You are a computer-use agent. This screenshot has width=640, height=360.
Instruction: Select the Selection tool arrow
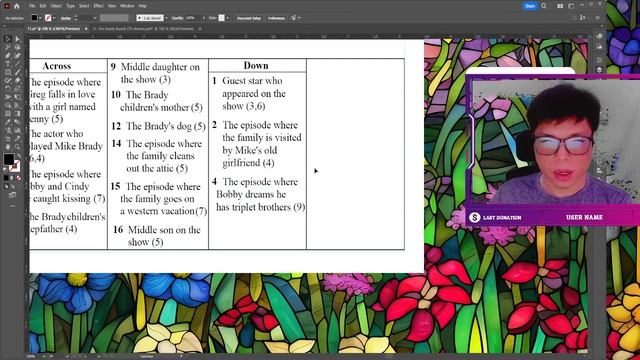click(x=8, y=39)
